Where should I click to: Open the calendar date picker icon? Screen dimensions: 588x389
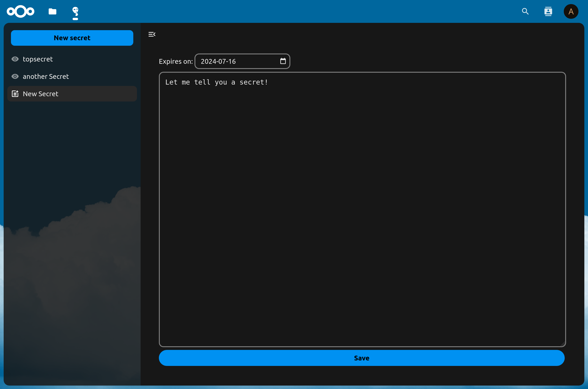pyautogui.click(x=283, y=61)
